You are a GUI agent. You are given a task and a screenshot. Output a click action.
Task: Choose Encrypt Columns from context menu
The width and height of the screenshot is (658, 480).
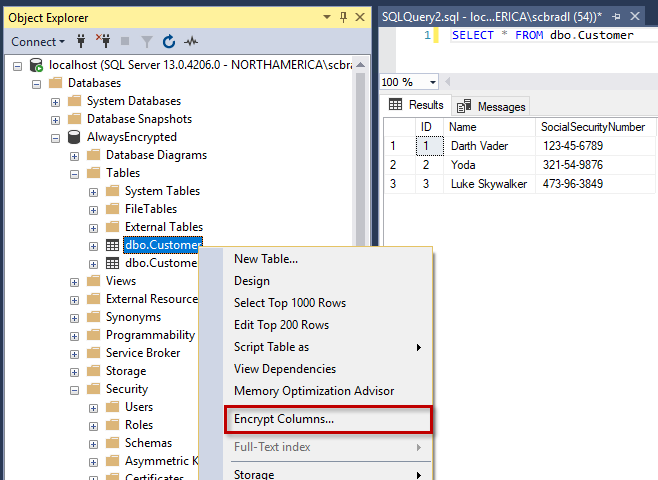284,419
